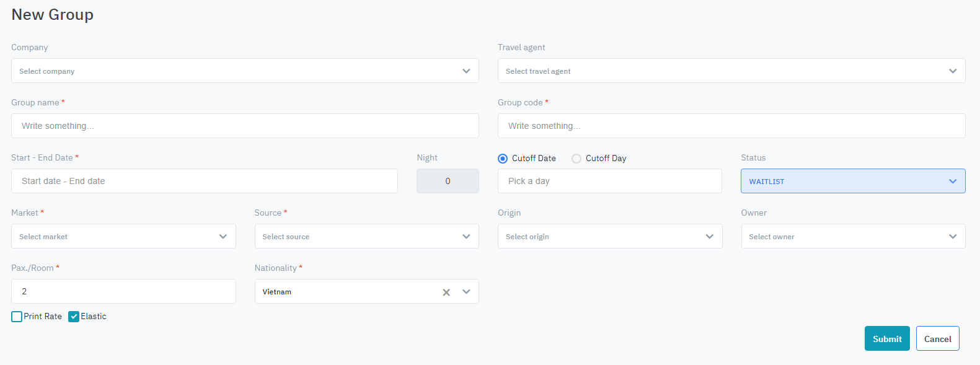Click the Pax./Room number field
The width and height of the screenshot is (980, 365).
(x=123, y=291)
